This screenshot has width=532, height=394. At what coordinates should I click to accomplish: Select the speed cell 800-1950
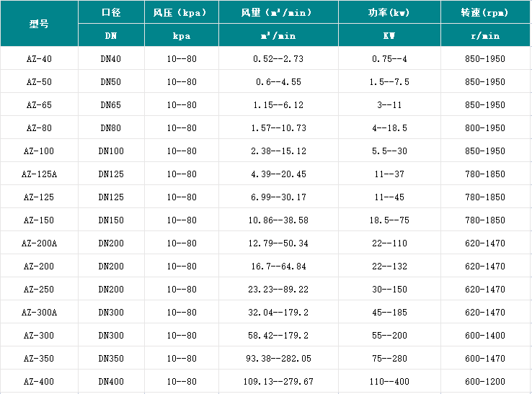[x=485, y=128]
